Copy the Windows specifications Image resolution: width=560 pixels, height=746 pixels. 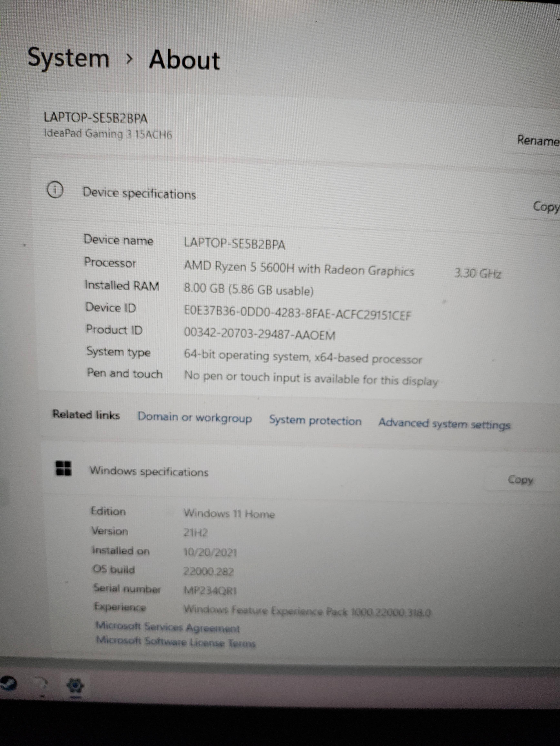pyautogui.click(x=520, y=480)
